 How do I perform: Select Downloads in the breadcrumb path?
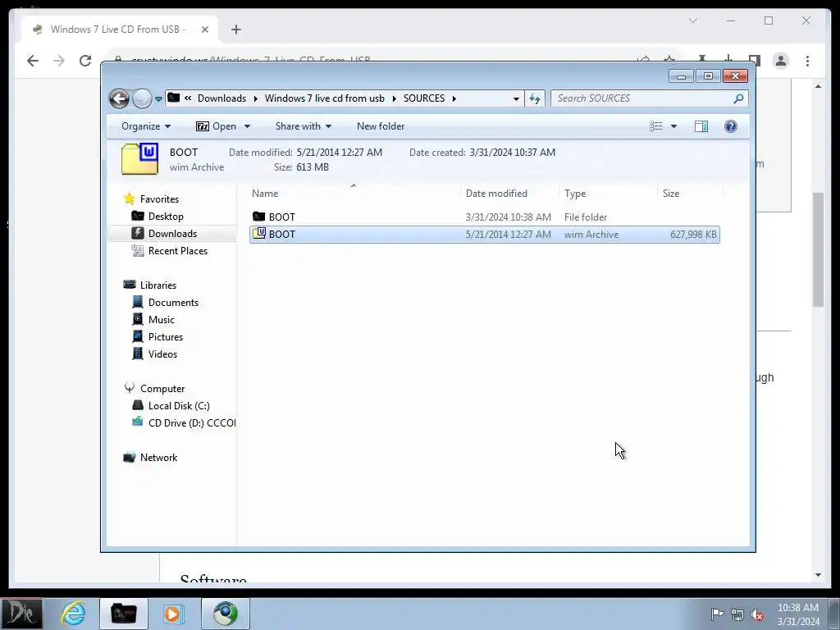(x=221, y=98)
